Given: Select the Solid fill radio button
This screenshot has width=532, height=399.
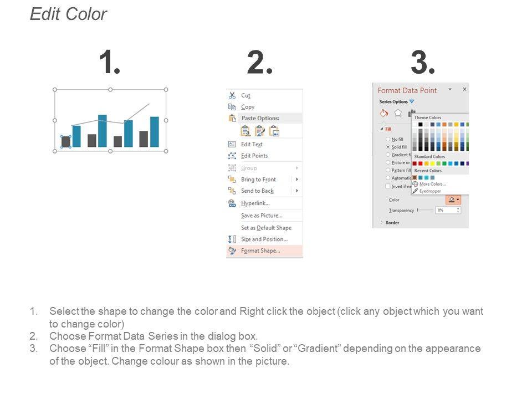Looking at the screenshot, I should [x=387, y=147].
